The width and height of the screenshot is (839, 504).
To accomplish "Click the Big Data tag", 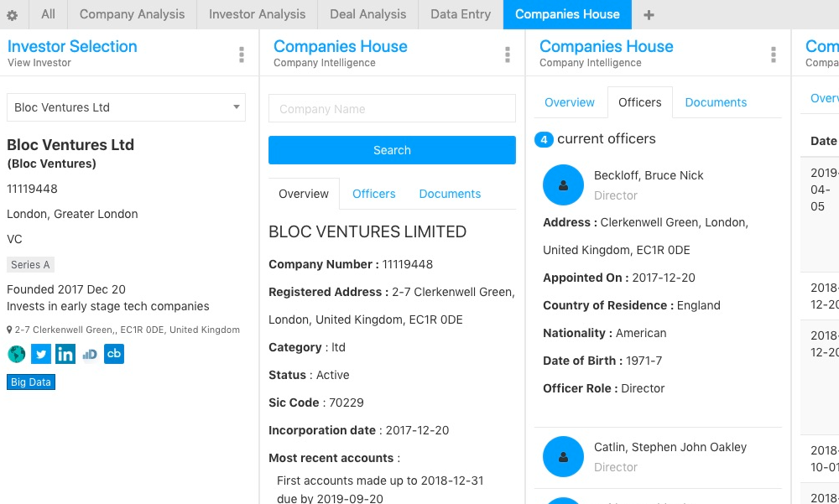I will click(31, 382).
